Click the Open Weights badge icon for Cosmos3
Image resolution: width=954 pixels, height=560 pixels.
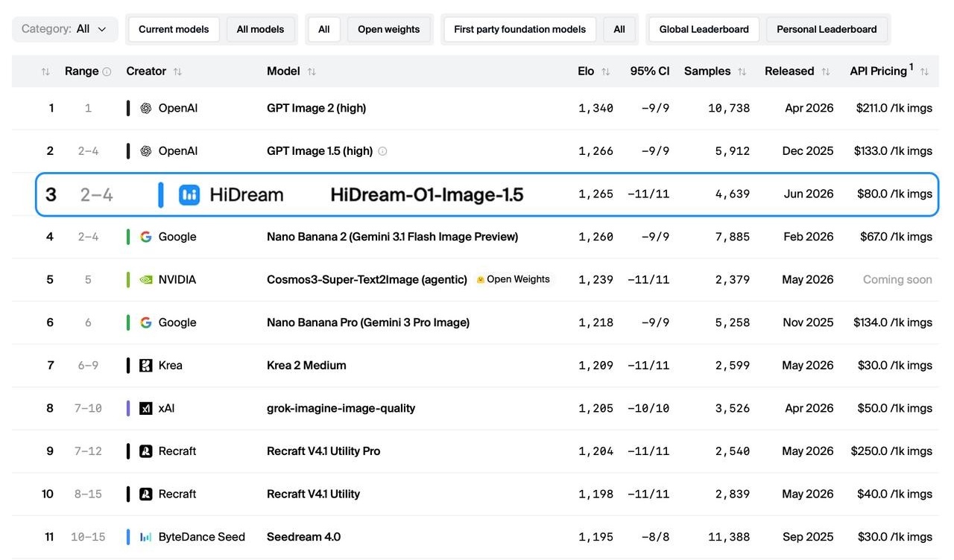(481, 279)
